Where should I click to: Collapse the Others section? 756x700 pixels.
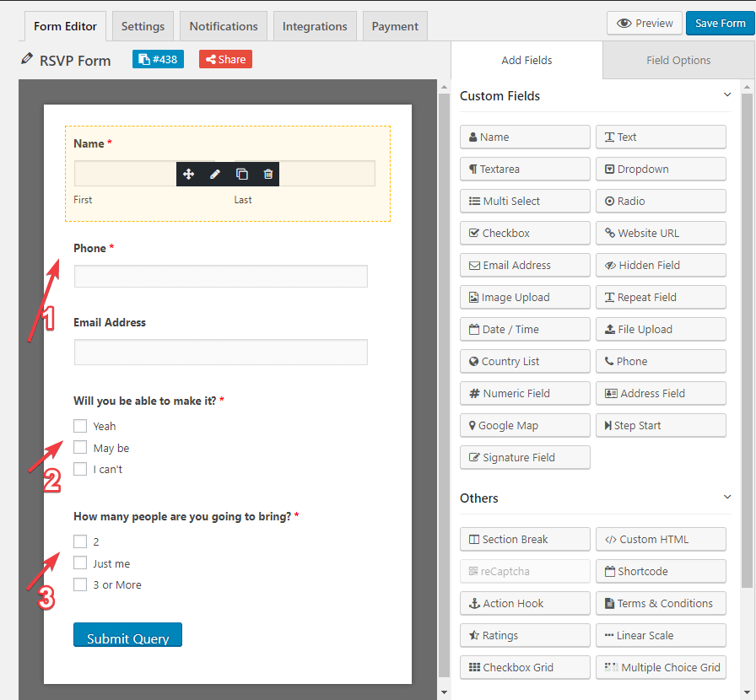[x=727, y=497]
